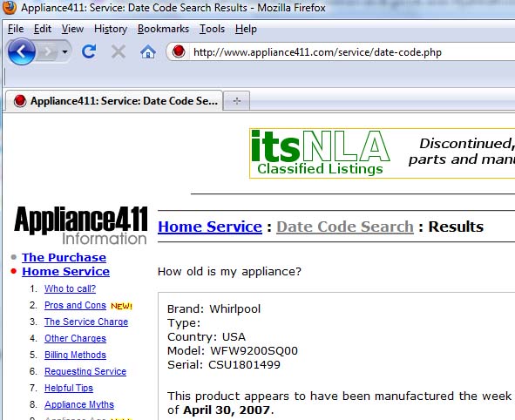Click the Brand: Whirlpool text
The width and height of the screenshot is (515, 420).
tap(213, 309)
